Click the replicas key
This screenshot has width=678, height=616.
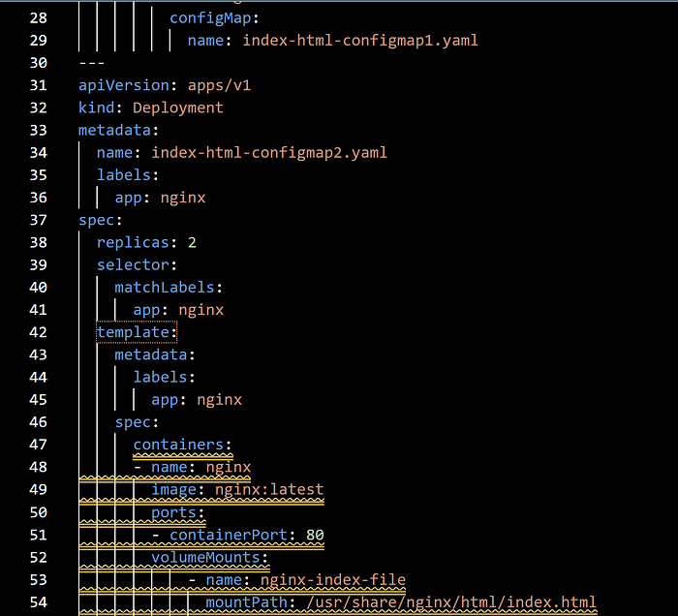point(133,242)
